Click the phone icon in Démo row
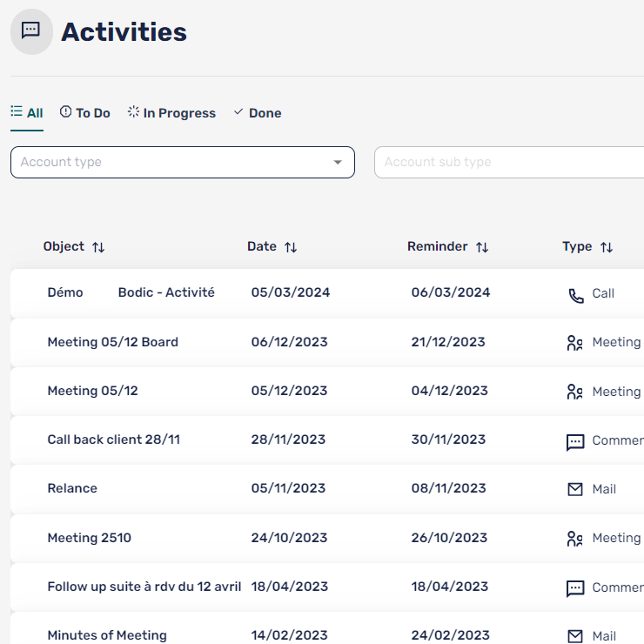 575,295
